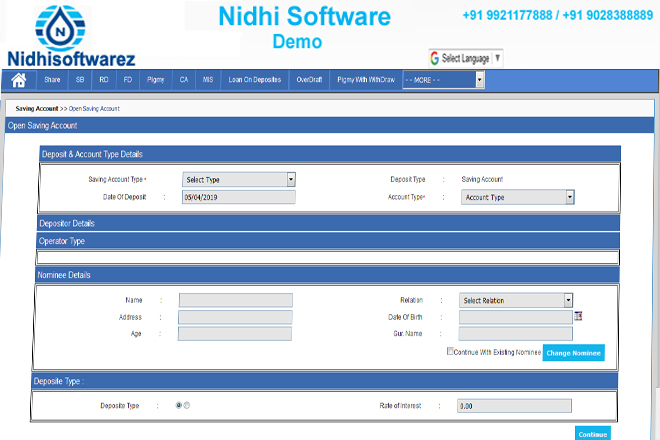Click the nominee Age input field
660x440 pixels.
235,334
